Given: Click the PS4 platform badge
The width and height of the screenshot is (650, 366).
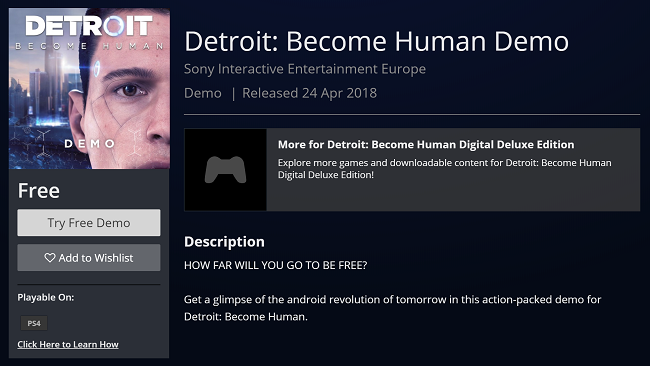Looking at the screenshot, I should click(34, 323).
